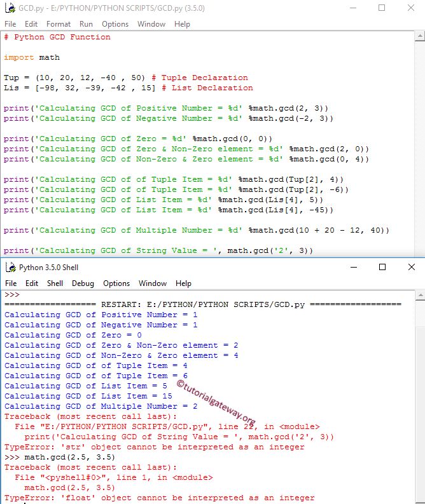Click output 'of Tuple Item = 6'

point(96,376)
